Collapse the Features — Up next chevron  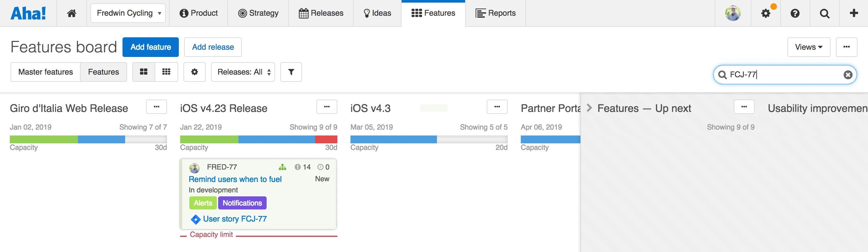[589, 108]
